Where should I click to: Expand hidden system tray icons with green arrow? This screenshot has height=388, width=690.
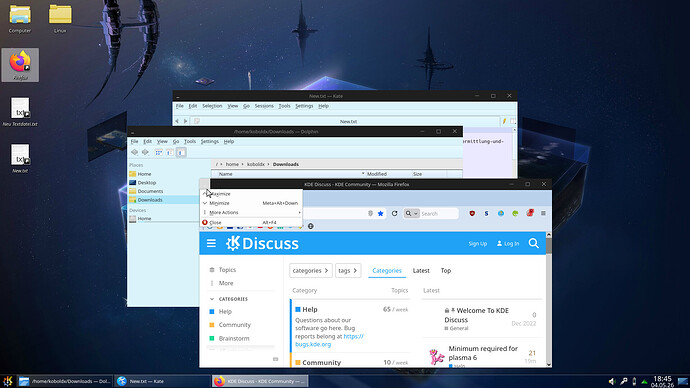click(x=644, y=381)
